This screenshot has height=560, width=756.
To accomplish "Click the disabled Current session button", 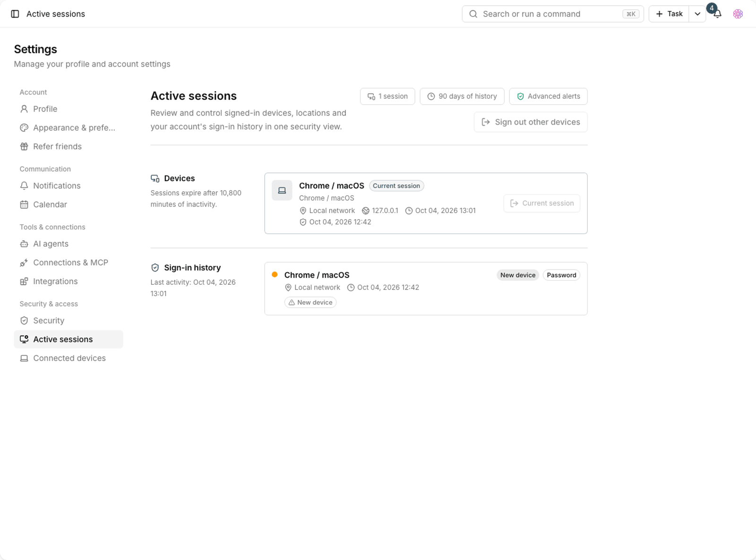I will (x=542, y=204).
